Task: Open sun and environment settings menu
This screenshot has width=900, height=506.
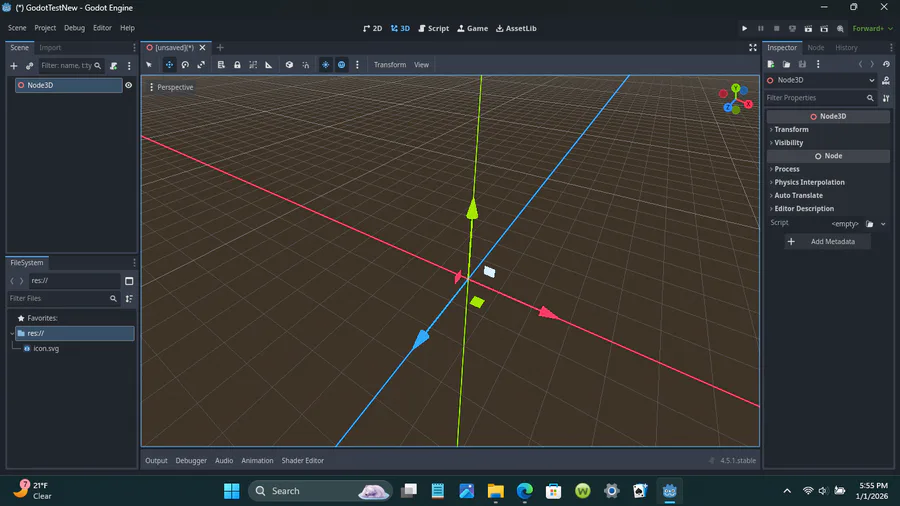Action: (357, 65)
